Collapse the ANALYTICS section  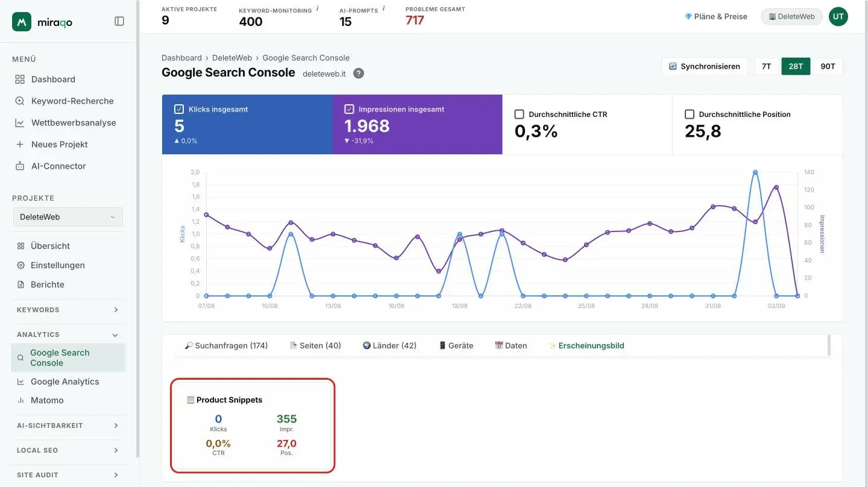[68, 335]
